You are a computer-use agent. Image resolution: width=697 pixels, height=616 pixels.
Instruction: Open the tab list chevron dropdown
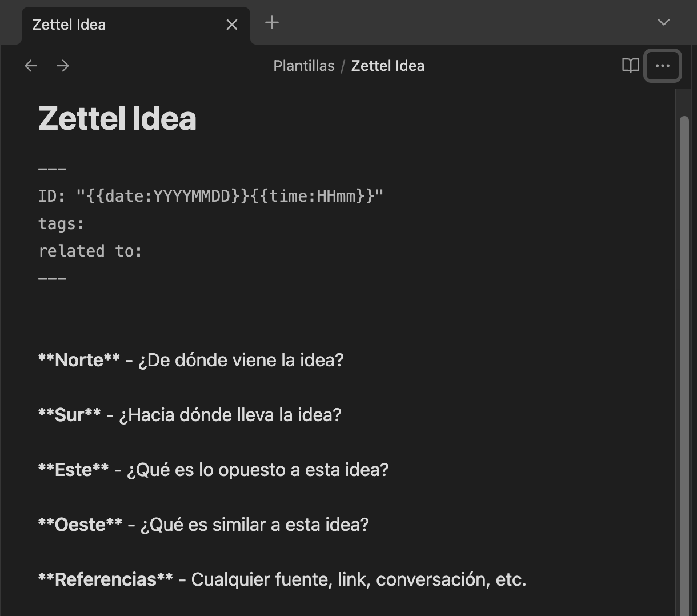pyautogui.click(x=663, y=23)
